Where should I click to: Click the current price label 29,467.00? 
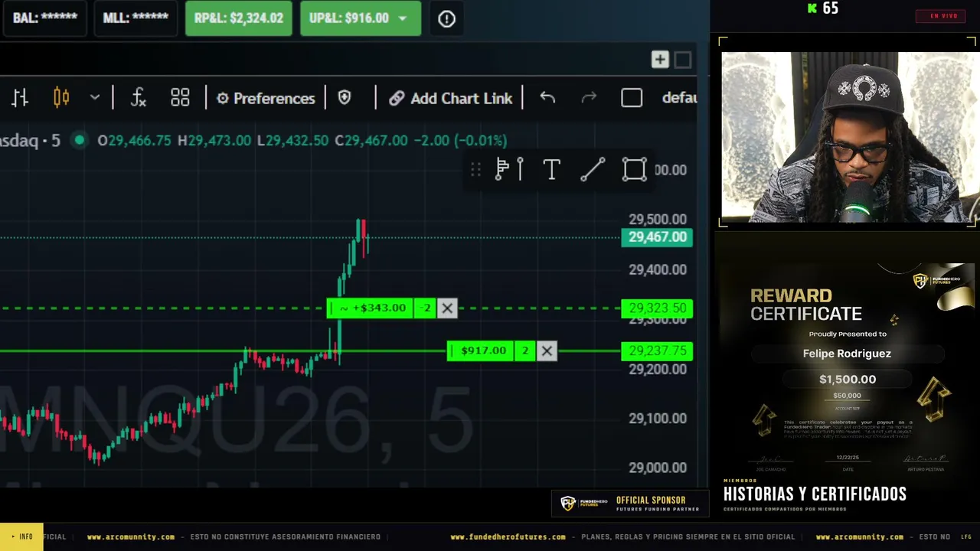(x=658, y=237)
